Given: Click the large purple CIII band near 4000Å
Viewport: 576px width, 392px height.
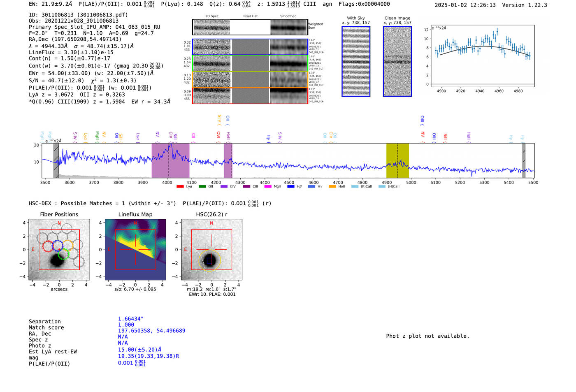Looking at the screenshot, I should (x=170, y=160).
